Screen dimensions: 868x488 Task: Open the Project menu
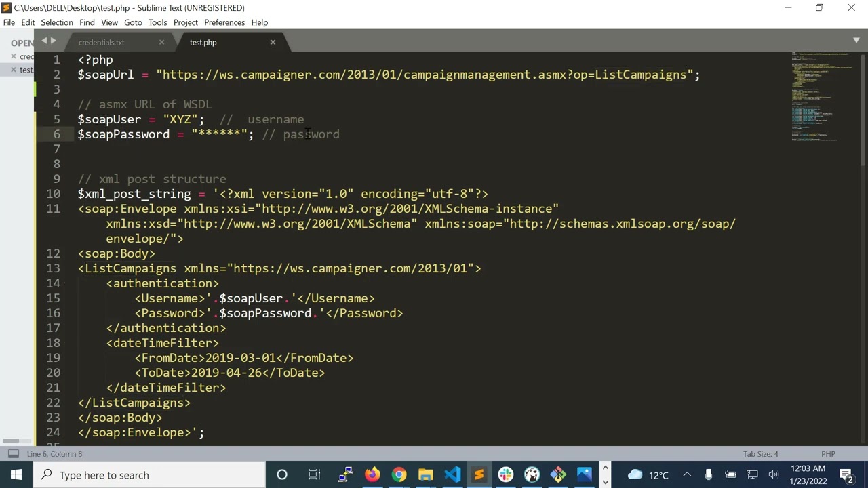(x=185, y=22)
